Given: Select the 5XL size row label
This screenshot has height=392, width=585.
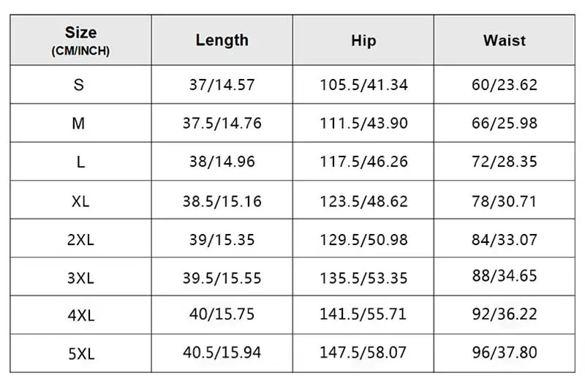Looking at the screenshot, I should tap(80, 354).
